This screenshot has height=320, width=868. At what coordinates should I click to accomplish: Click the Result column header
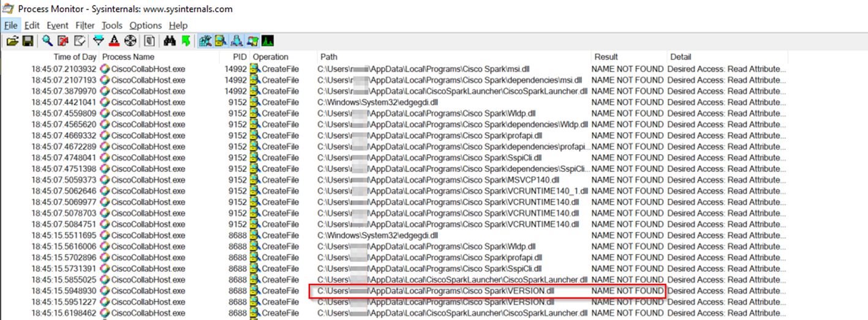[628, 57]
